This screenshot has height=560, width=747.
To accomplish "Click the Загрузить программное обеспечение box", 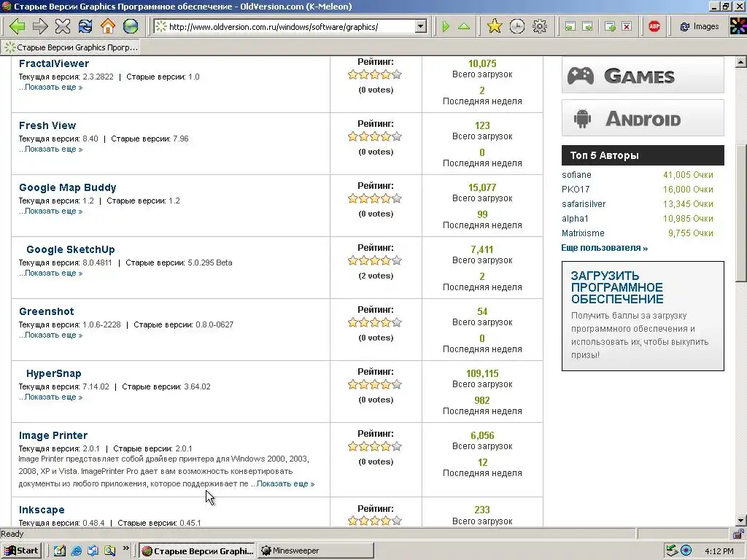I will (x=643, y=316).
